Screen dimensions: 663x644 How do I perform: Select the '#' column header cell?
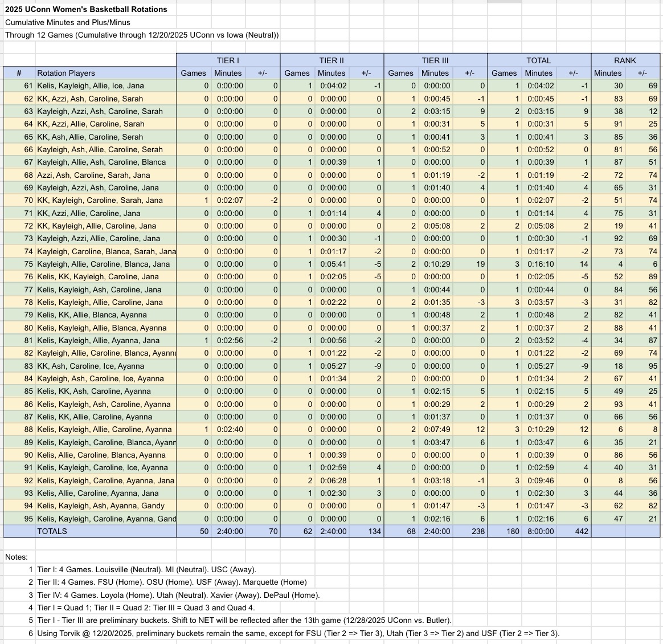[x=19, y=73]
